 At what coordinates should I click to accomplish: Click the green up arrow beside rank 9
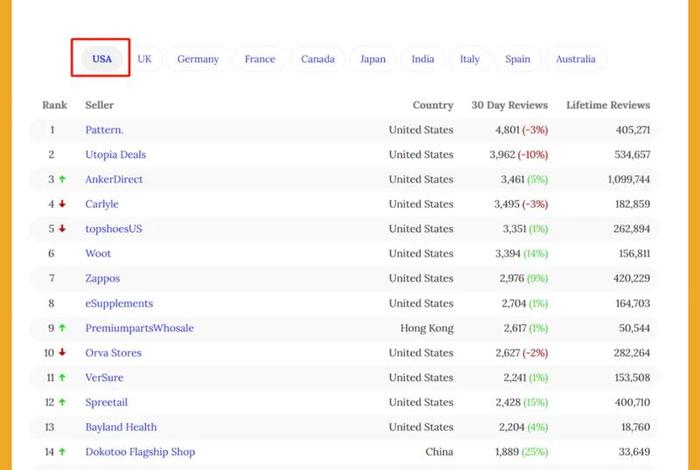pos(62,328)
